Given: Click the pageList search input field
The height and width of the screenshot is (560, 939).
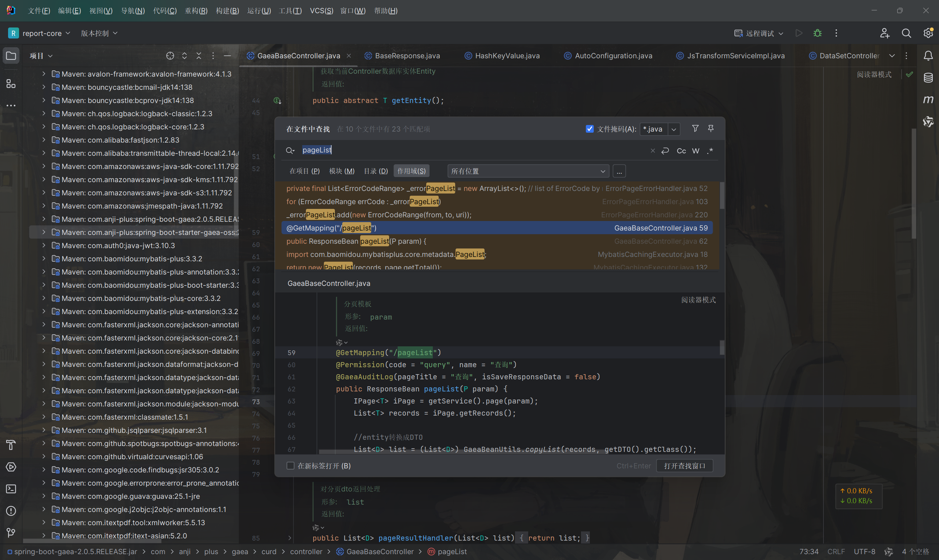Looking at the screenshot, I should pyautogui.click(x=474, y=150).
